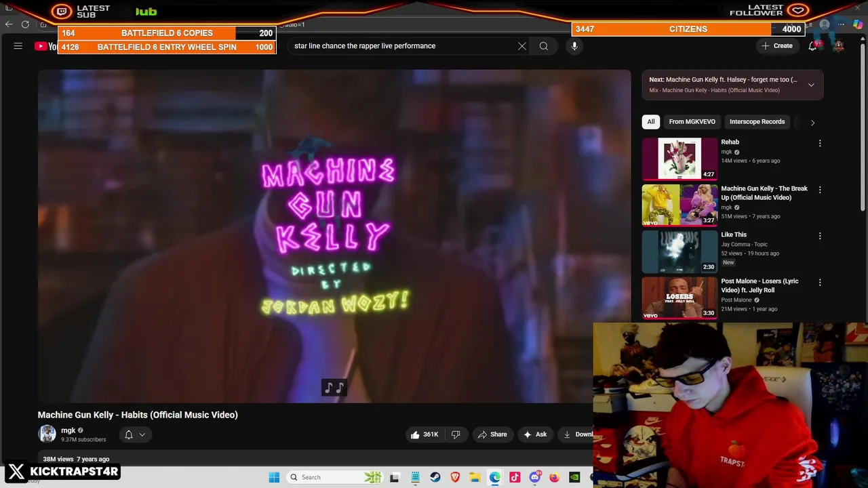This screenshot has width=868, height=488.
Task: Reload the page with refresh icon
Action: click(25, 24)
